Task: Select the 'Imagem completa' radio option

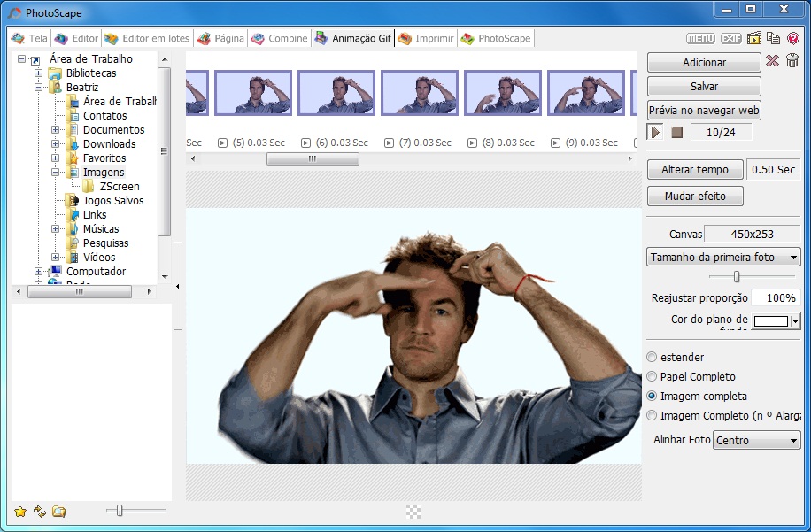Action: [653, 397]
